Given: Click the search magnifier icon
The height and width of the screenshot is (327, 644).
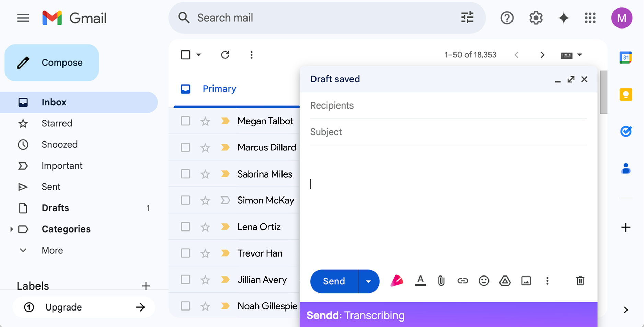Looking at the screenshot, I should click(184, 18).
